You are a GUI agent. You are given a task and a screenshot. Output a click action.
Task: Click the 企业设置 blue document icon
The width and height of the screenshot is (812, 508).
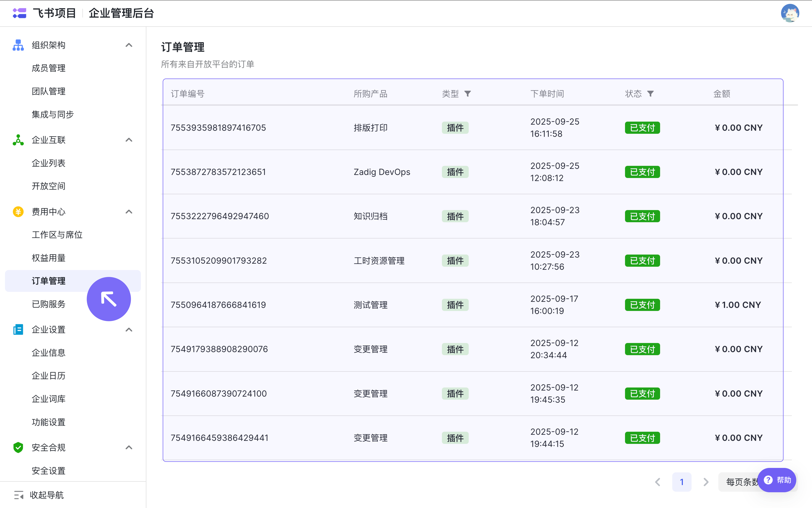click(18, 330)
